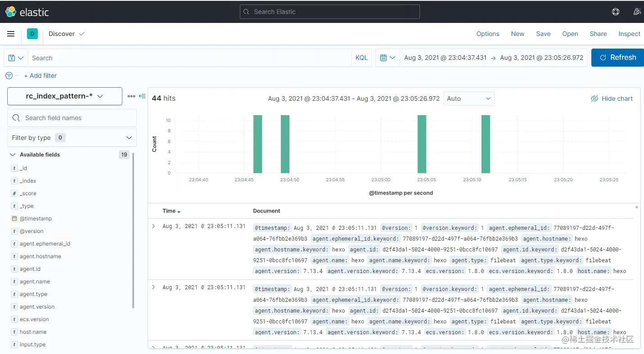This screenshot has width=644, height=354.
Task: Open the Auto interval dropdown
Action: [469, 99]
